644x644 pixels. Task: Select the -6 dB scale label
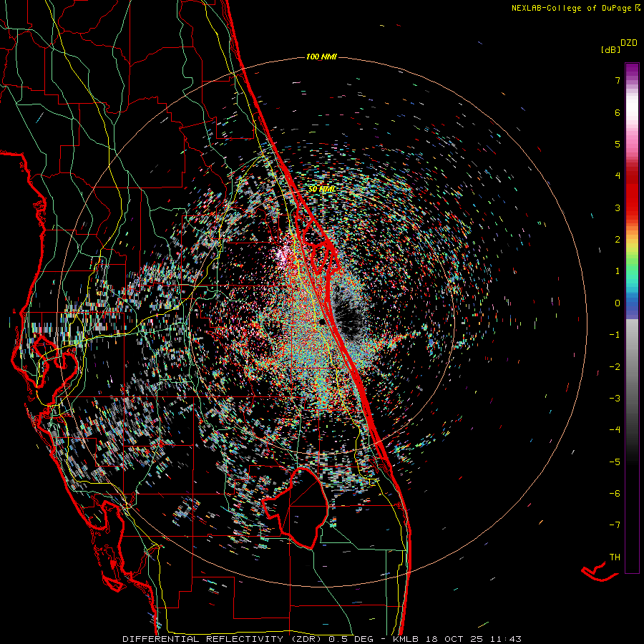(x=615, y=494)
